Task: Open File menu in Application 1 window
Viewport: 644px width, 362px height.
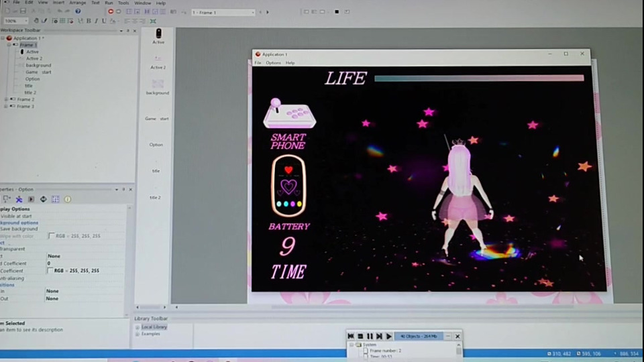Action: click(258, 63)
